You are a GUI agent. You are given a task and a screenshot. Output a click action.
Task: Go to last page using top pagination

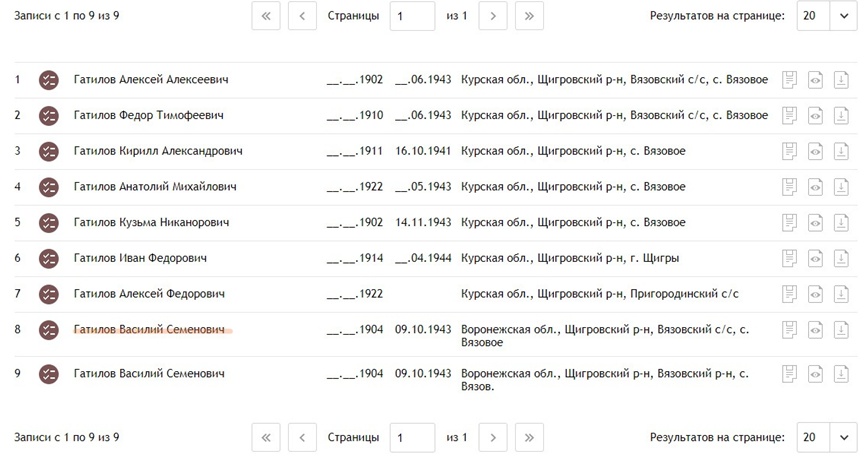point(529,16)
